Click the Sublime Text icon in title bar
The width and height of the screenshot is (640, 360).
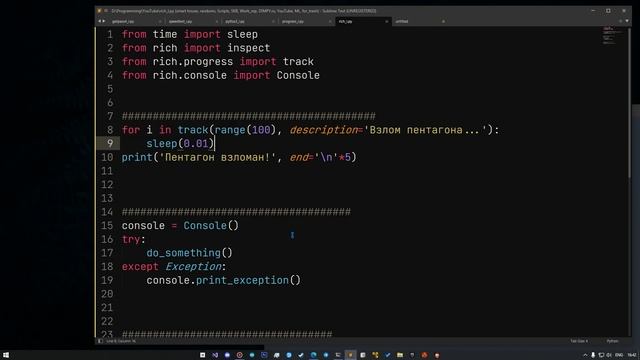(99, 11)
